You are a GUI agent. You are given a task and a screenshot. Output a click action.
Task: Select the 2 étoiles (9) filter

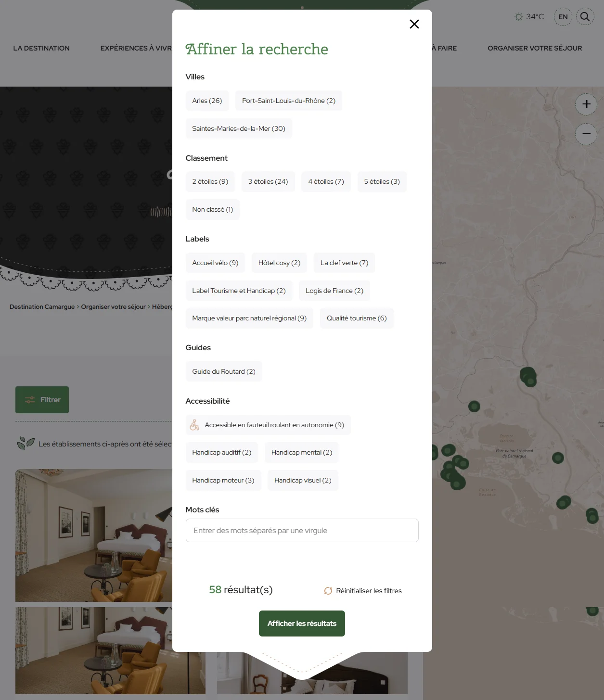[x=210, y=181]
